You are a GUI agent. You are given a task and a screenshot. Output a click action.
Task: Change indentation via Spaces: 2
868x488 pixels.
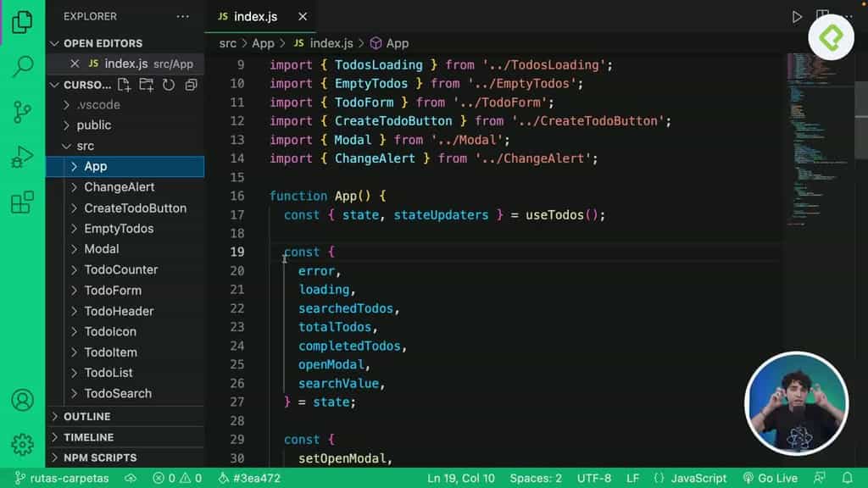536,478
